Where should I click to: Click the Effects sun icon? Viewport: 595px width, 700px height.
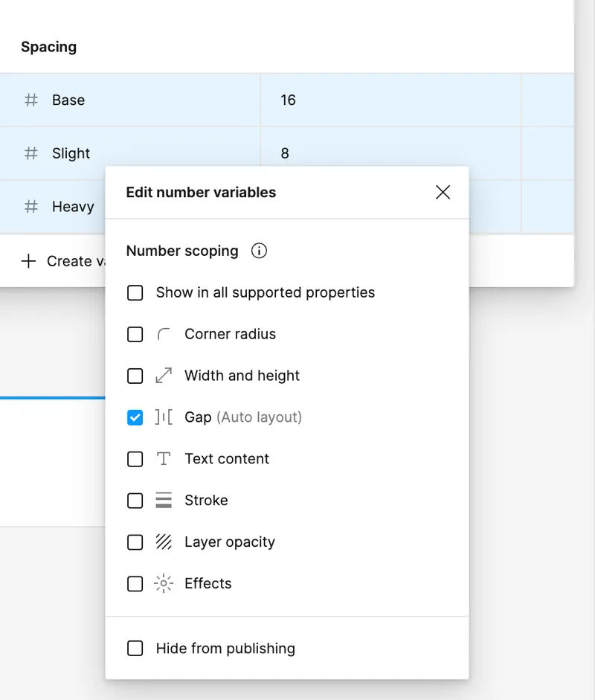[x=164, y=583]
